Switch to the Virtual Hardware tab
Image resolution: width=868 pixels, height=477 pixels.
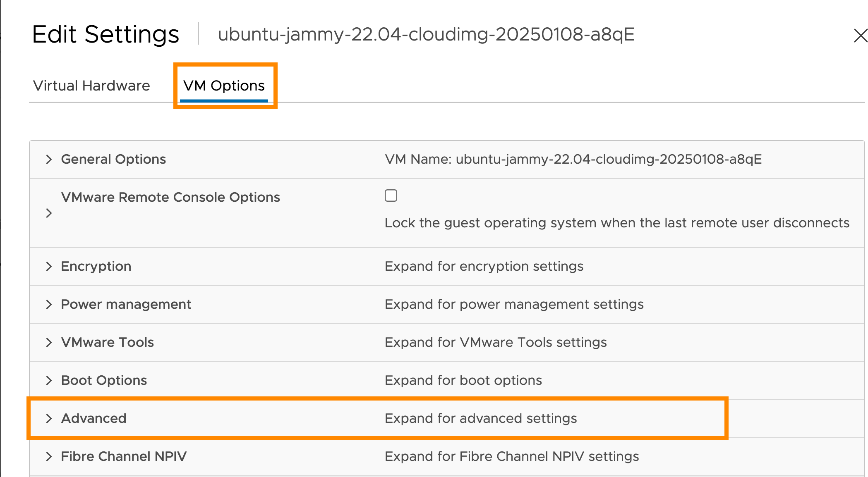pos(91,86)
